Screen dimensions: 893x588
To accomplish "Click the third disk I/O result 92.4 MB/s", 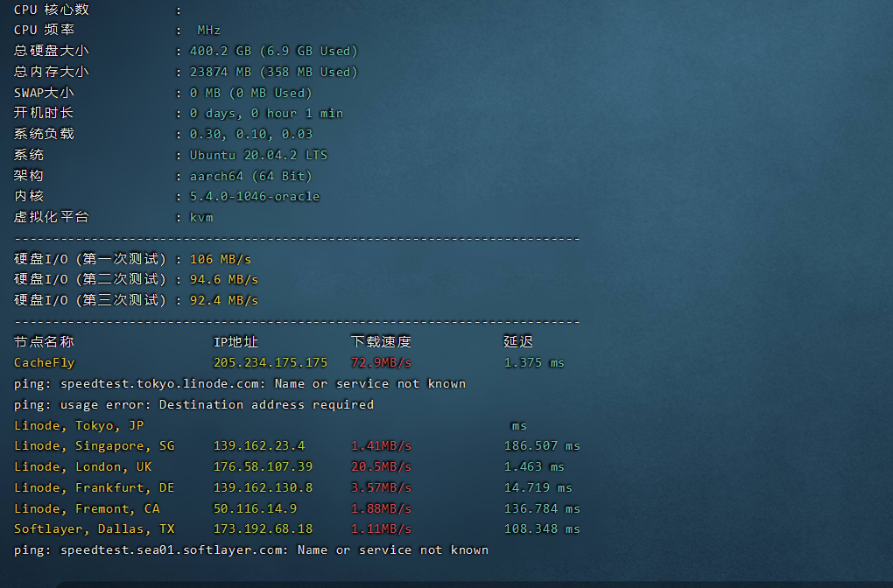I will (224, 300).
